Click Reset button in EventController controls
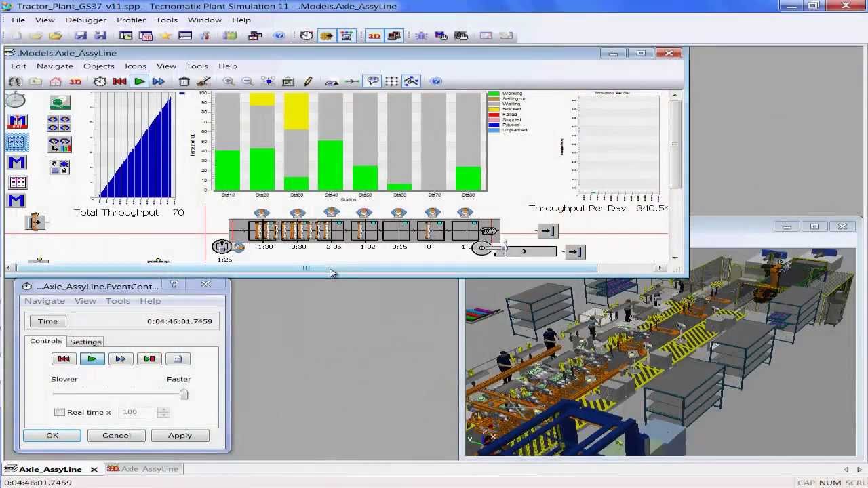This screenshot has width=868, height=488. tap(64, 359)
